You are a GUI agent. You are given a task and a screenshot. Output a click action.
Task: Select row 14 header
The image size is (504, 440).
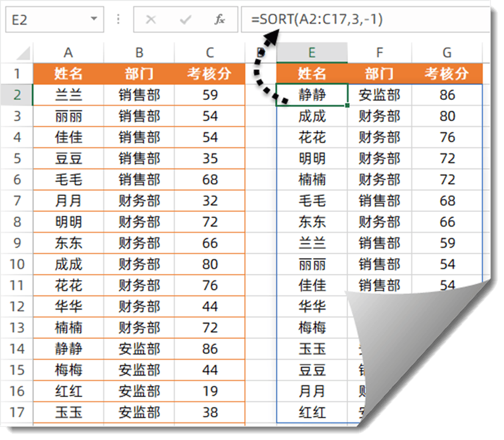tap(17, 348)
